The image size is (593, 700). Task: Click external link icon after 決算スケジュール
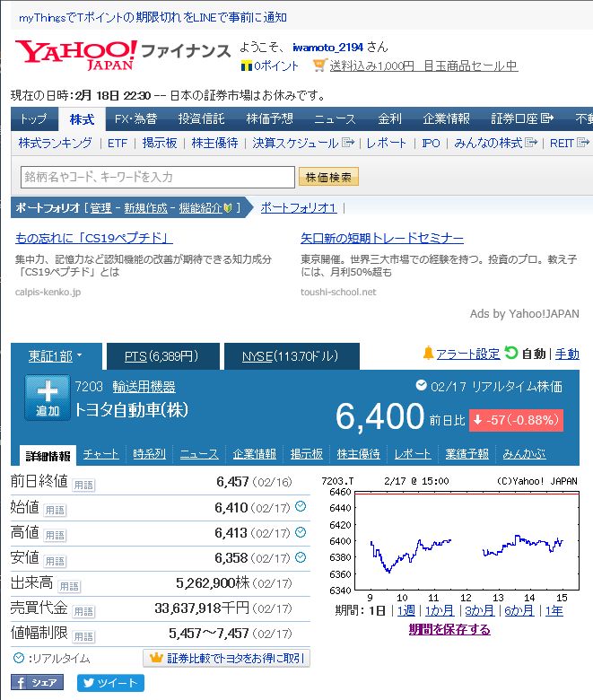pyautogui.click(x=348, y=143)
